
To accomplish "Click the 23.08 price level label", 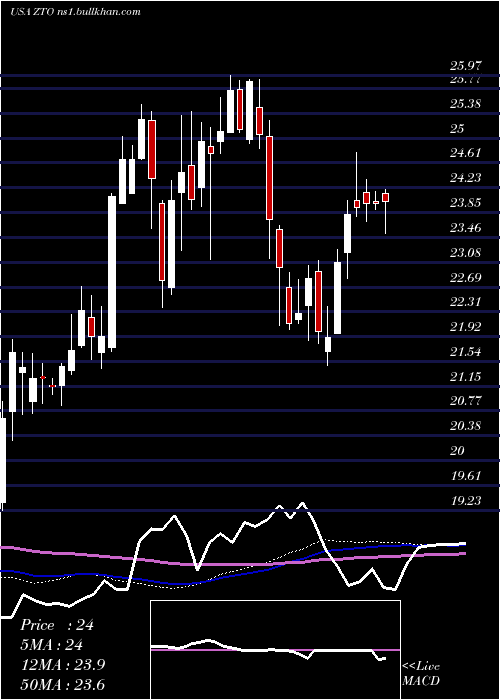I will (x=466, y=253).
